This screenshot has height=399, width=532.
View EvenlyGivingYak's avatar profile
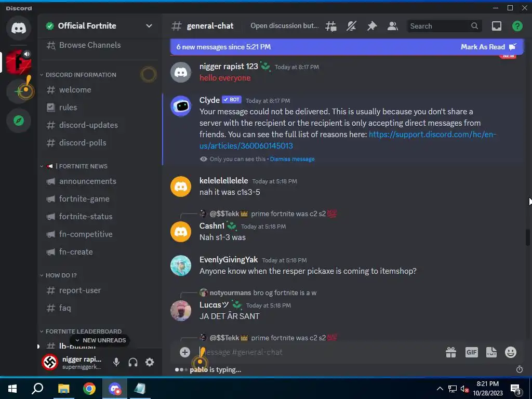[181, 265]
